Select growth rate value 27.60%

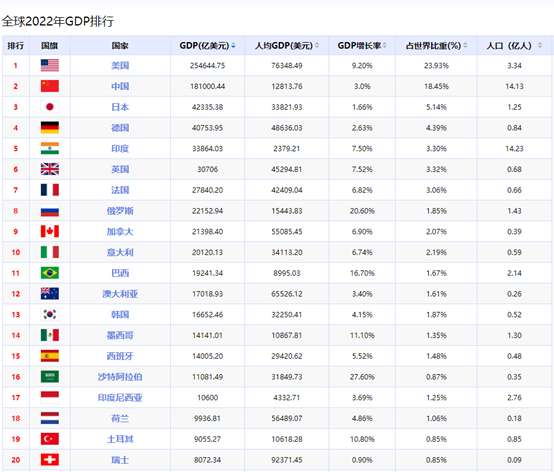pos(362,377)
